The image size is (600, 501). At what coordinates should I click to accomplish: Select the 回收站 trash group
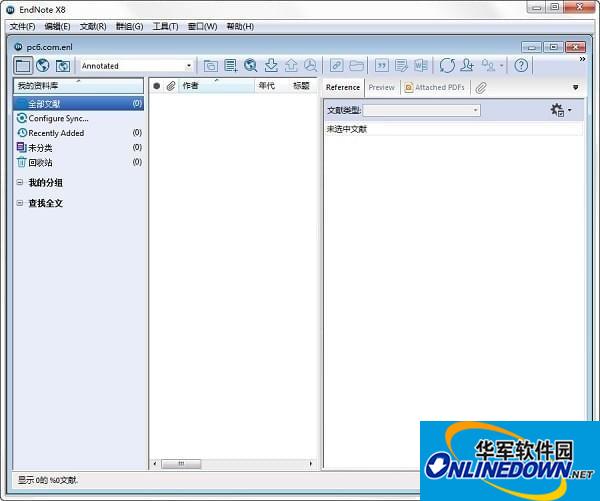[78, 162]
